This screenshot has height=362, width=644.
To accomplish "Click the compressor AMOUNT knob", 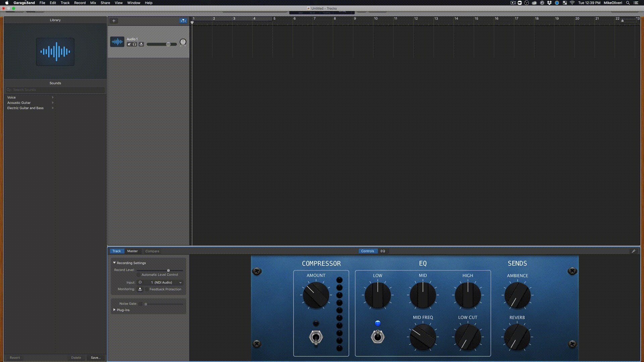I will click(x=316, y=295).
